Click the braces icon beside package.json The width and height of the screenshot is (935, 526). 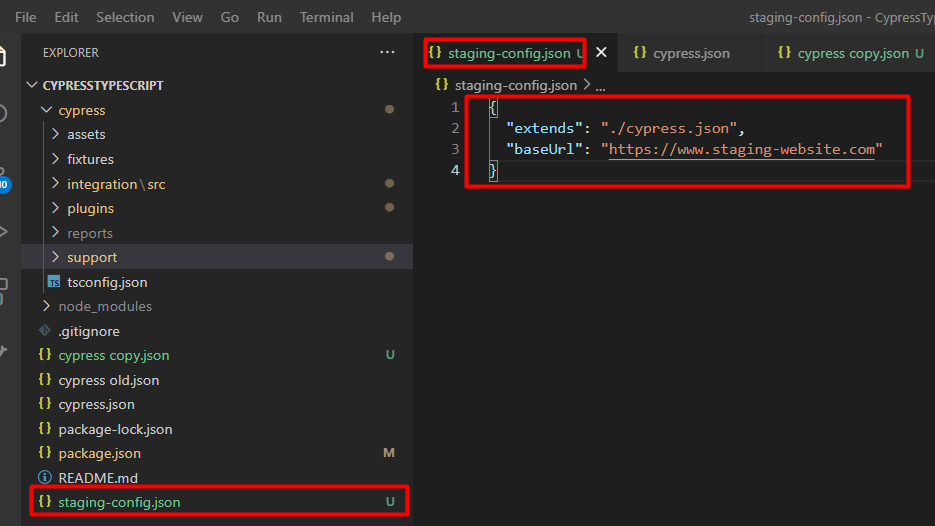click(x=45, y=453)
